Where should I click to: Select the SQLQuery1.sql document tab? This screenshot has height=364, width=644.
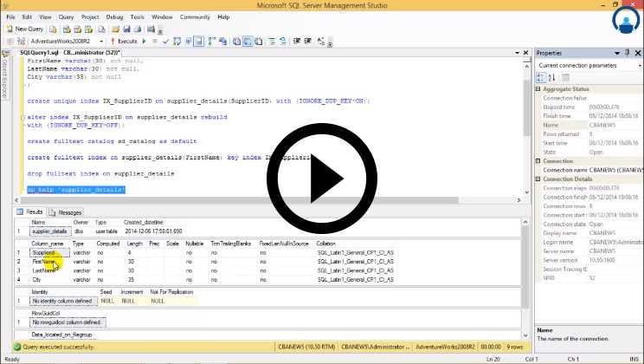pyautogui.click(x=70, y=53)
